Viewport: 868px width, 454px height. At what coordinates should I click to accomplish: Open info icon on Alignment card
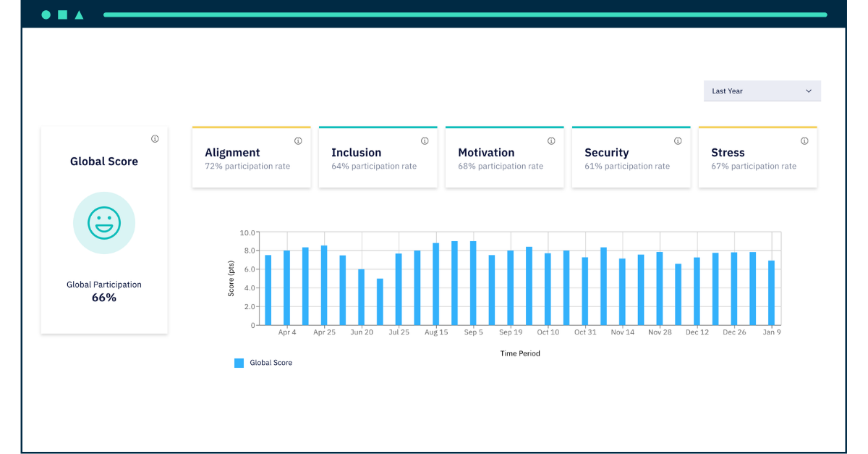tap(298, 141)
